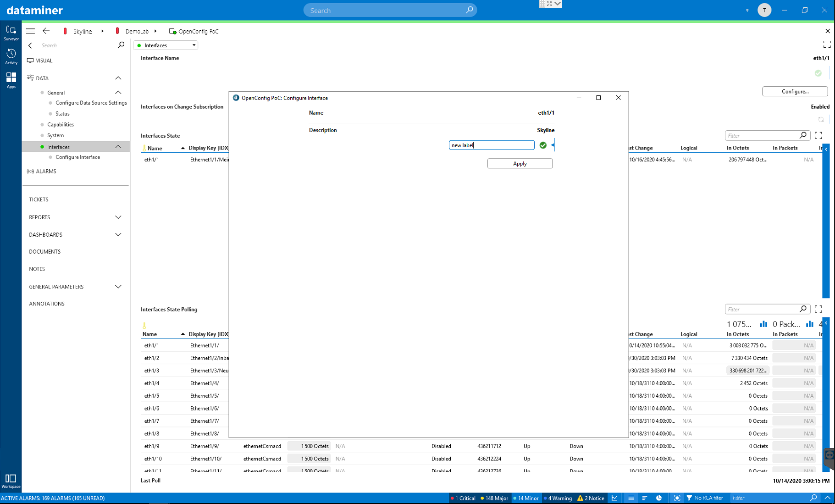The image size is (835, 504).
Task: Toggle the 148 Major alarm filter
Action: [x=494, y=498]
